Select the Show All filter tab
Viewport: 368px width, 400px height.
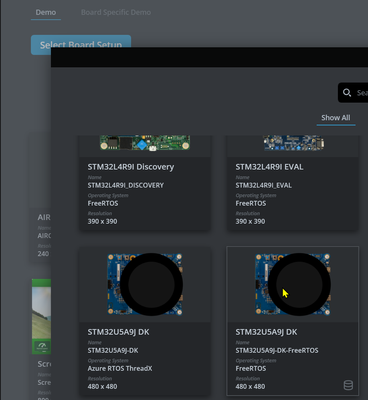pyautogui.click(x=336, y=118)
